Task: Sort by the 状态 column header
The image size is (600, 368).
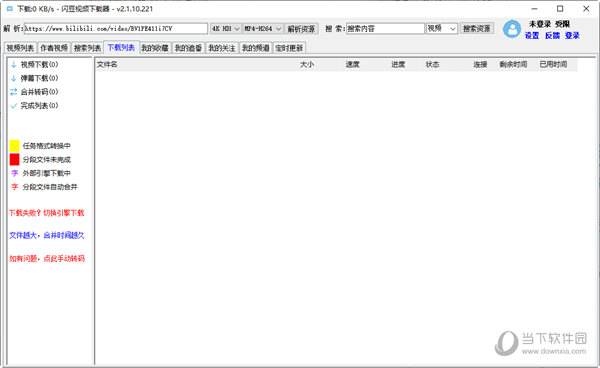Action: (432, 65)
